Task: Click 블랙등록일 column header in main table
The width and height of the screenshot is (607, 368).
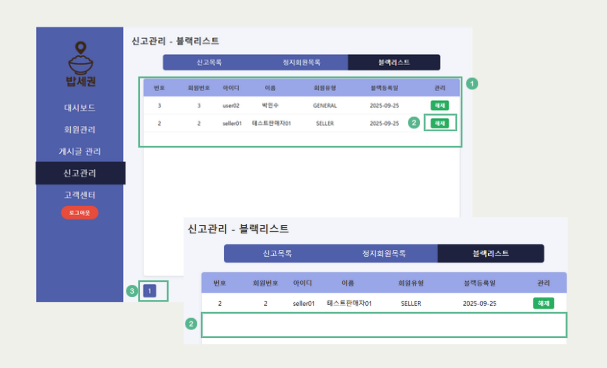Action: 384,88
